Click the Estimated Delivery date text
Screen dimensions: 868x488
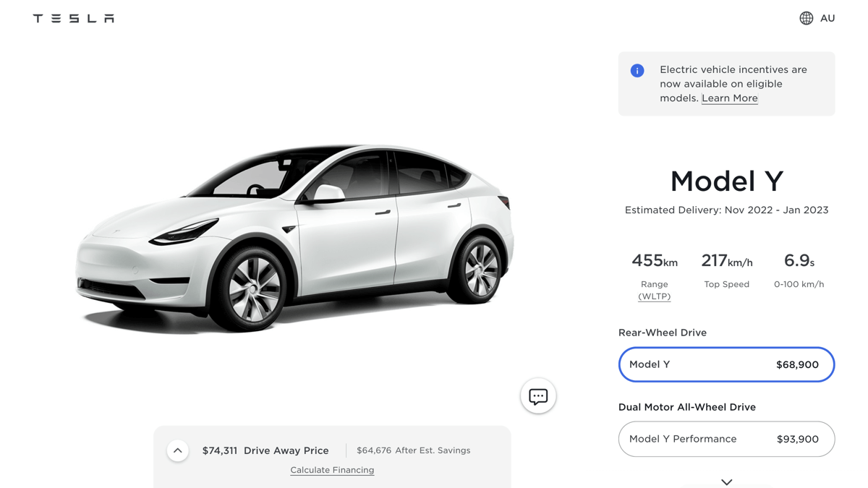[726, 210]
